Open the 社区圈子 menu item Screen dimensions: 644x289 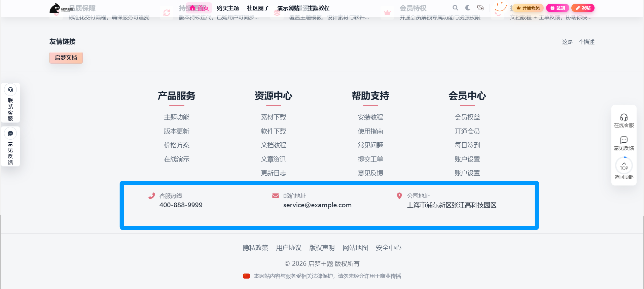pos(258,8)
